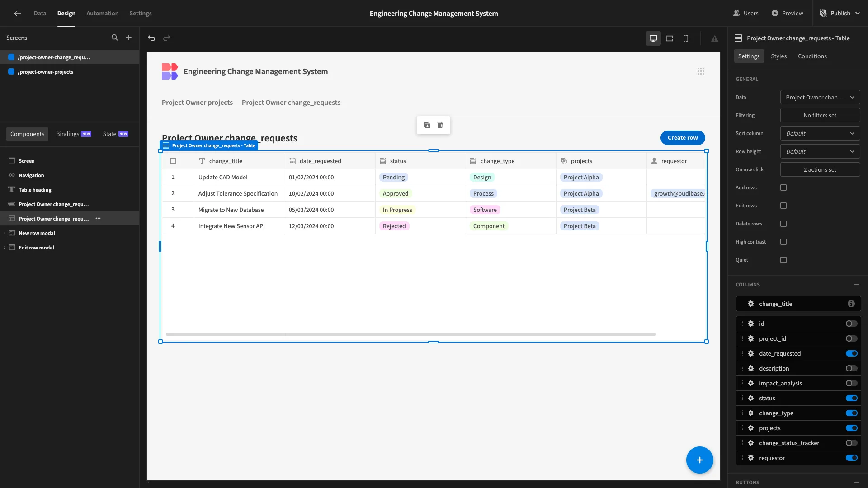Viewport: 868px width, 488px height.
Task: Expand the New row modal tree item
Action: point(5,233)
